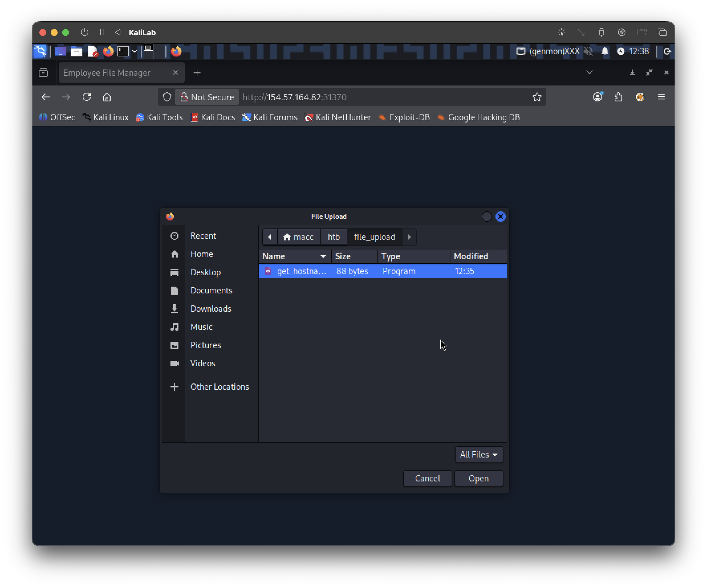Open Downloads in the dialog sidebar

click(x=210, y=309)
